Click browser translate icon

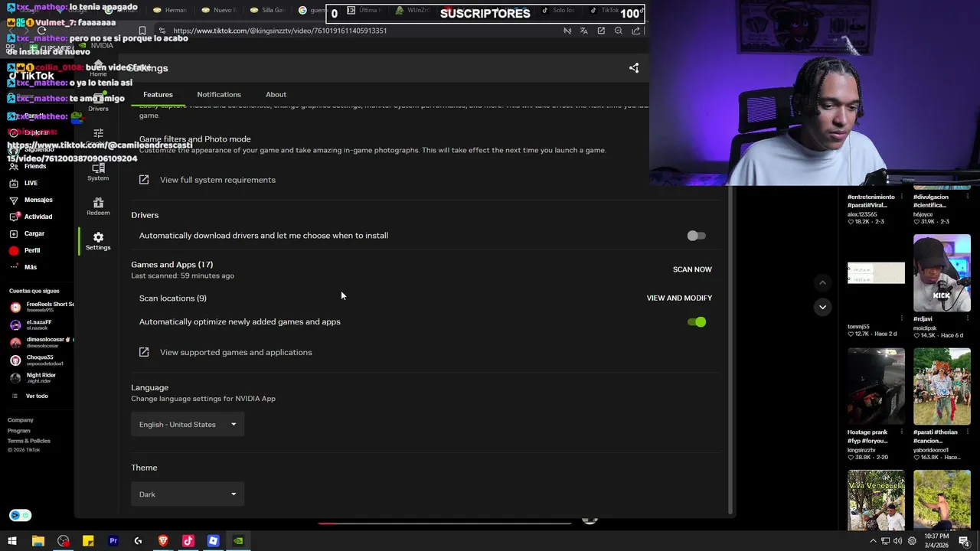[583, 31]
